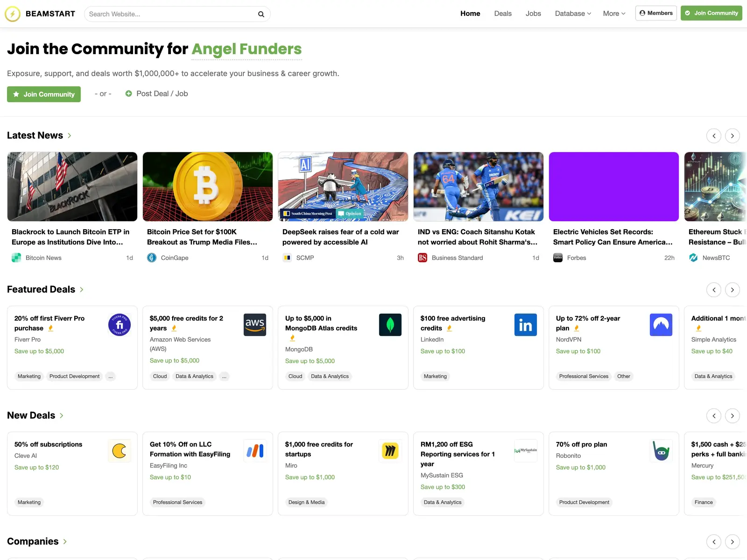Viewport: 747px width, 560px height.
Task: Click the MongoDB leaf logo icon
Action: point(390,325)
